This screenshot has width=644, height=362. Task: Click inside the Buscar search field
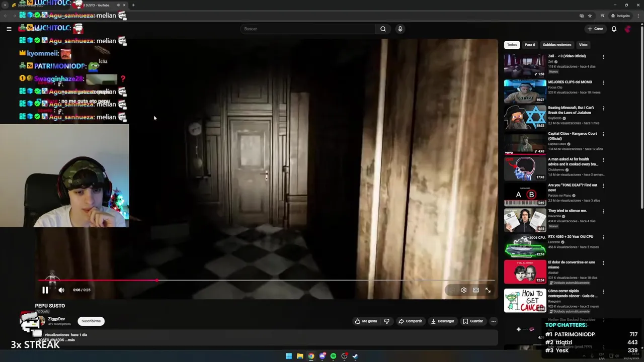click(x=307, y=29)
